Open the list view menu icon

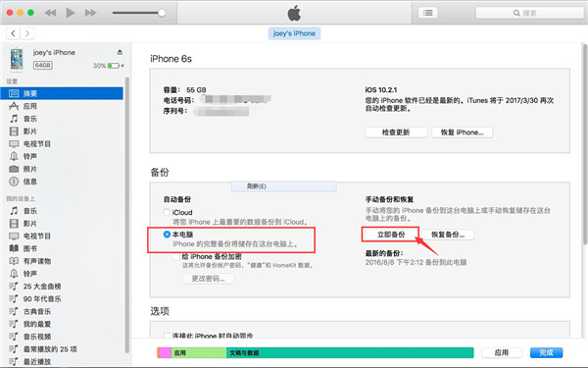tap(428, 13)
